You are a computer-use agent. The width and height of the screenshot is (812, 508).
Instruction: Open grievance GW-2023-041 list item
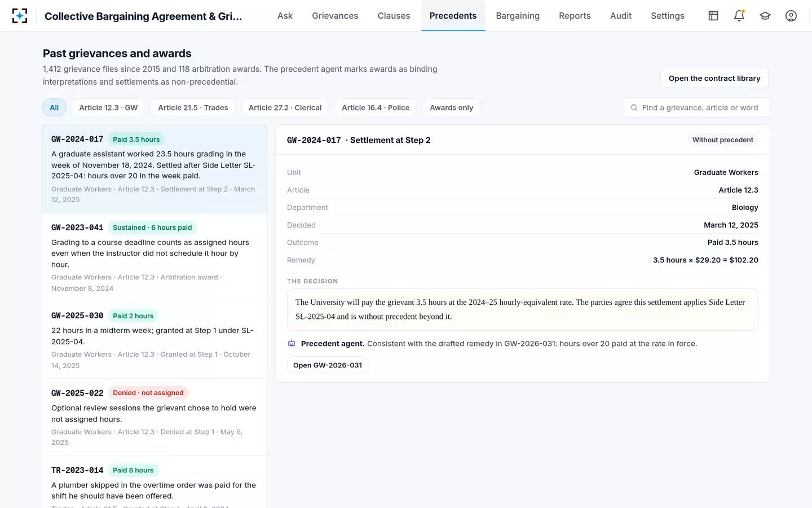pyautogui.click(x=155, y=257)
